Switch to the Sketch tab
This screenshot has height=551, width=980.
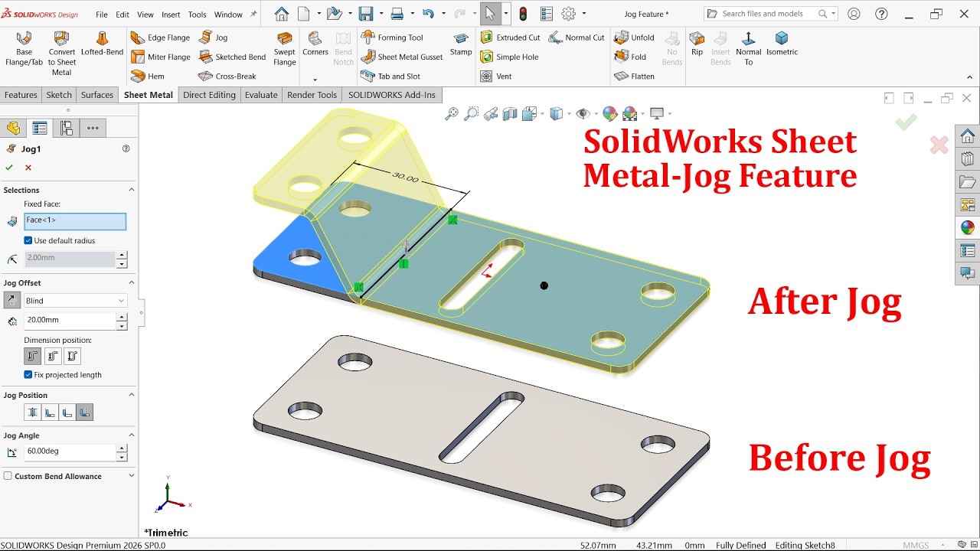pyautogui.click(x=59, y=95)
